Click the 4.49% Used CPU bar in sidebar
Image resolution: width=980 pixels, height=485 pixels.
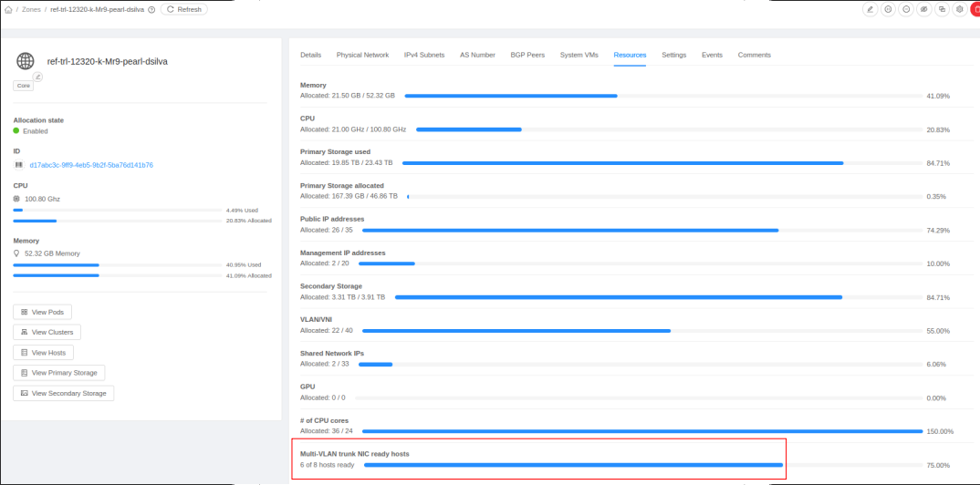[118, 211]
